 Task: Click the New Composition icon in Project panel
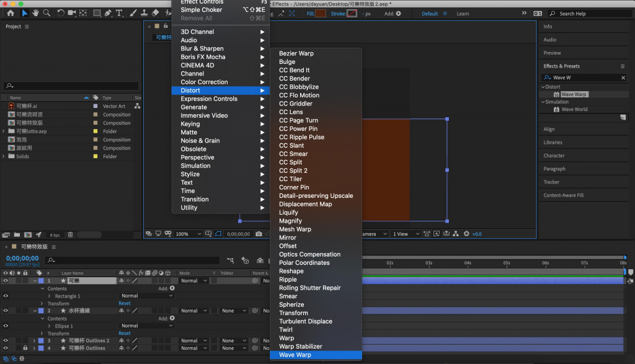28,235
